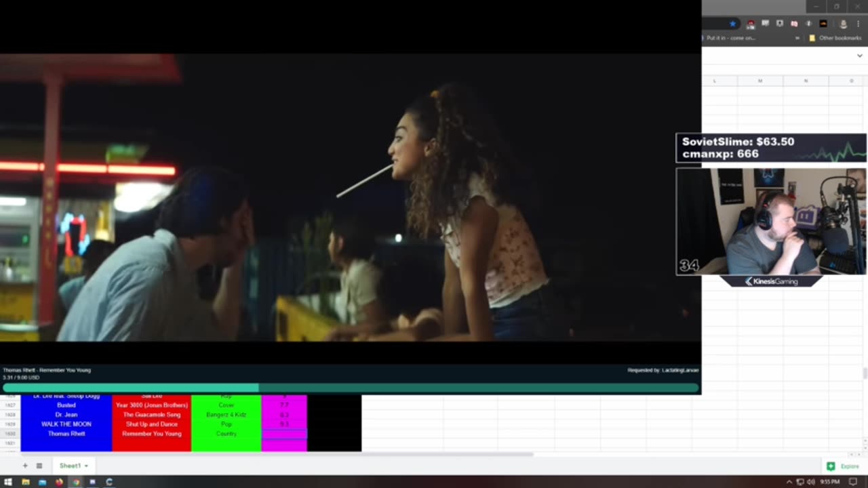Click the 'SovietSlime: $63.50' donation label
The height and width of the screenshot is (488, 868).
pos(738,142)
